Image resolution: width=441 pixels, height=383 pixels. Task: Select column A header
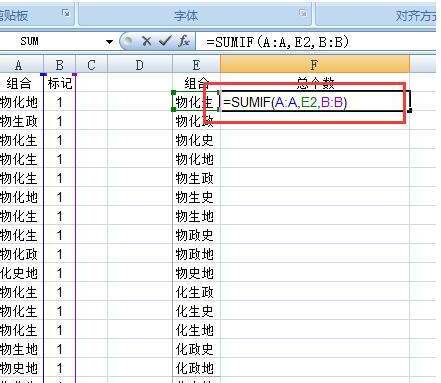[19, 65]
